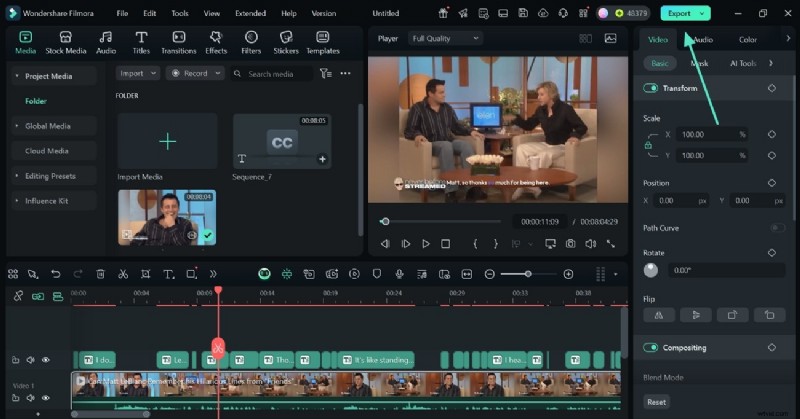Open the Stickers library
800x419 pixels.
tap(286, 42)
